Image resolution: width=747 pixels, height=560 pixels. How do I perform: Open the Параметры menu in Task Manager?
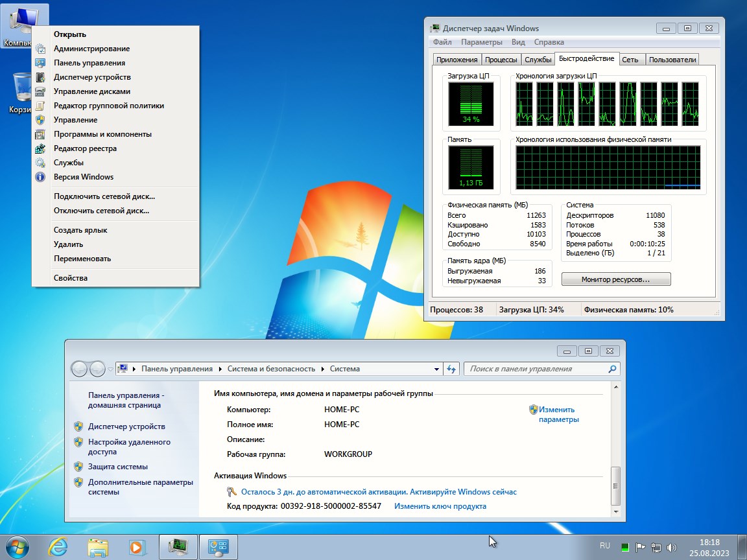click(x=482, y=42)
